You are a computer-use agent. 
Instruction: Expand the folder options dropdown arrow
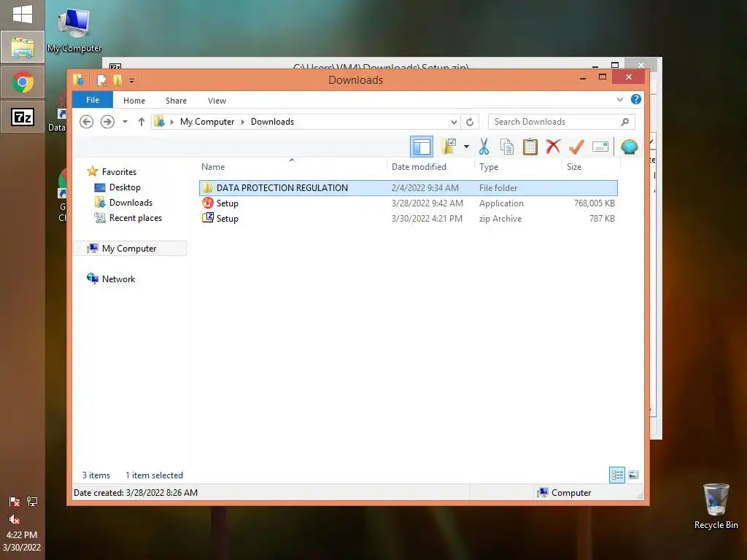tap(466, 147)
